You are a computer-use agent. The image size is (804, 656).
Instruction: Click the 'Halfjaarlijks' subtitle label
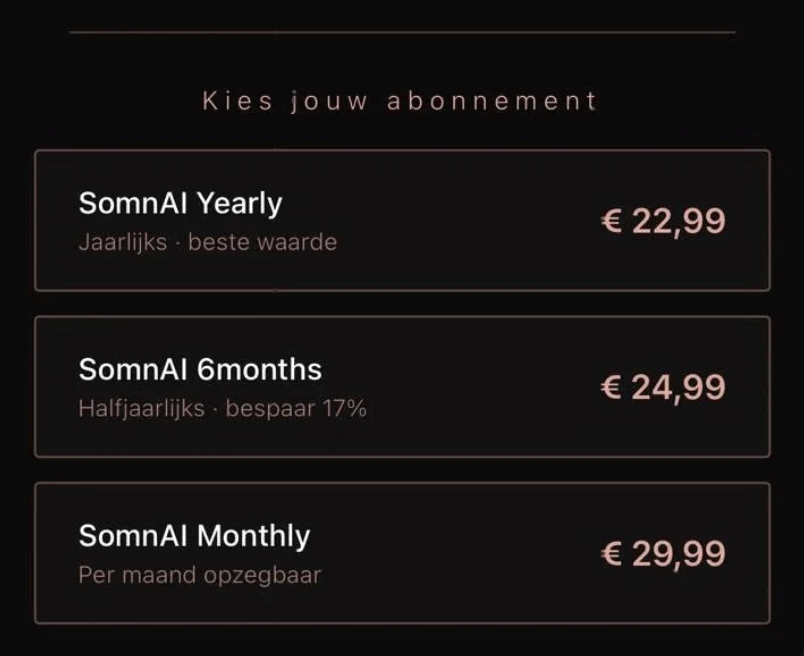click(x=141, y=408)
